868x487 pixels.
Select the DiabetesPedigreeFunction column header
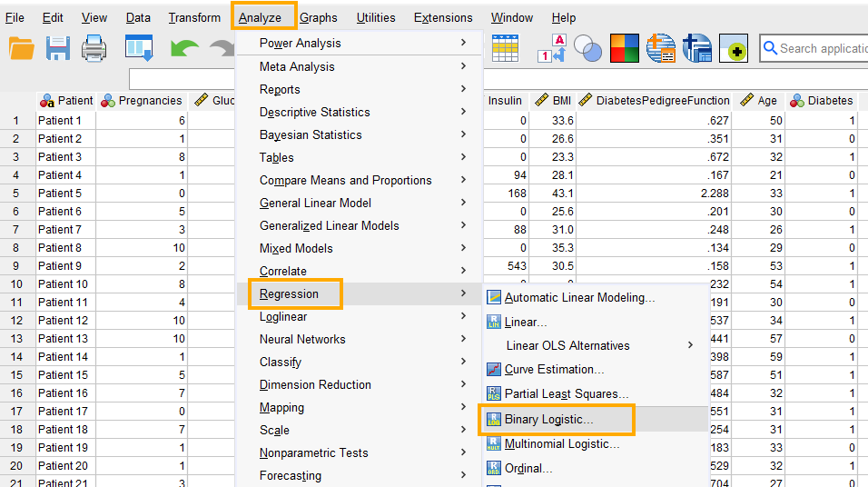tap(654, 100)
